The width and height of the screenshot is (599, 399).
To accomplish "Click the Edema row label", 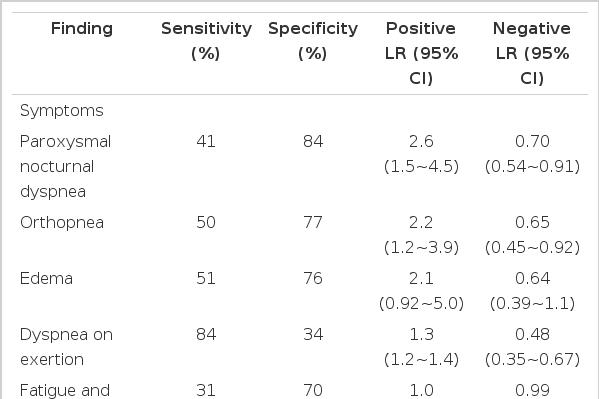I will (46, 279).
